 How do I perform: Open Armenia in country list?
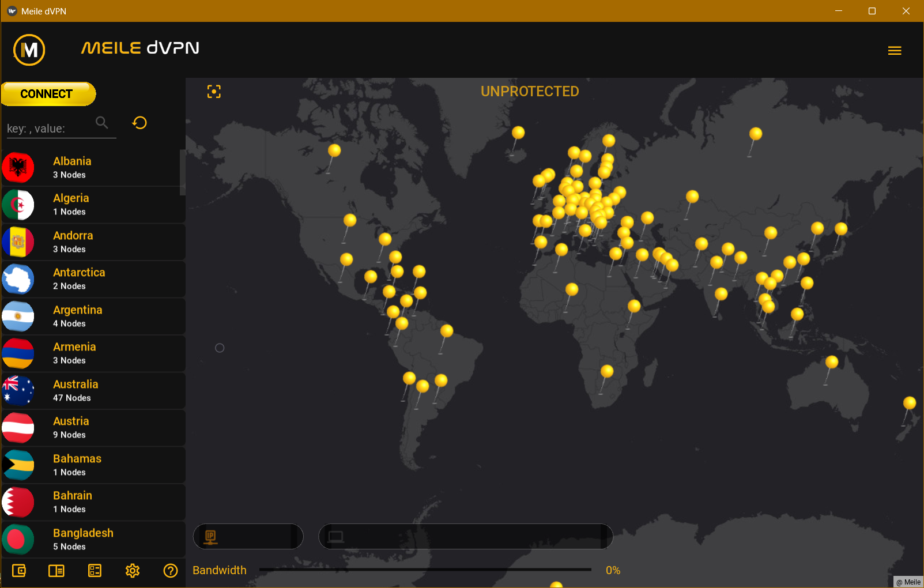(x=93, y=354)
